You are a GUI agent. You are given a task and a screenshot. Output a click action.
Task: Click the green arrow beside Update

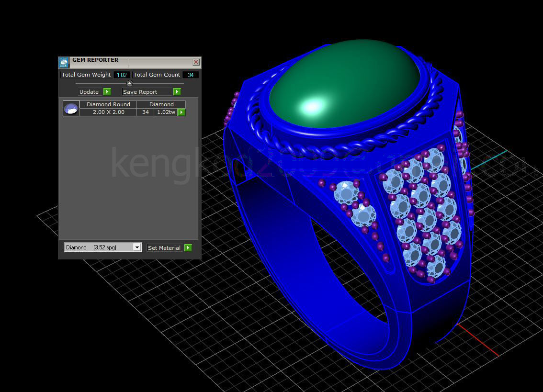[107, 92]
